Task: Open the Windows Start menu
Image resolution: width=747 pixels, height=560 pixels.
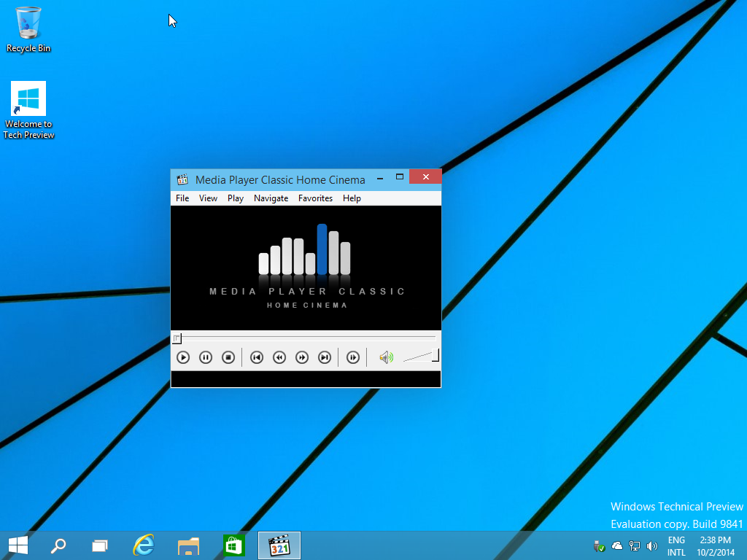Action: click(18, 545)
